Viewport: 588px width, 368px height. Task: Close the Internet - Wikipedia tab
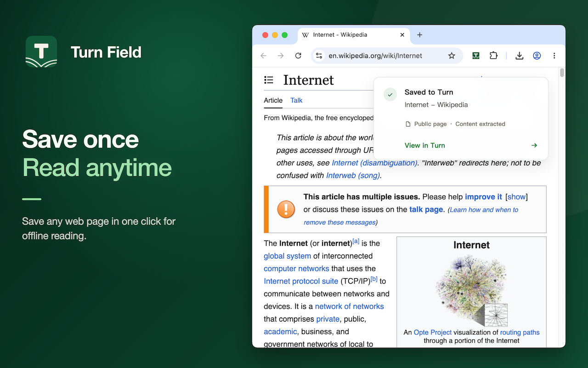(402, 35)
